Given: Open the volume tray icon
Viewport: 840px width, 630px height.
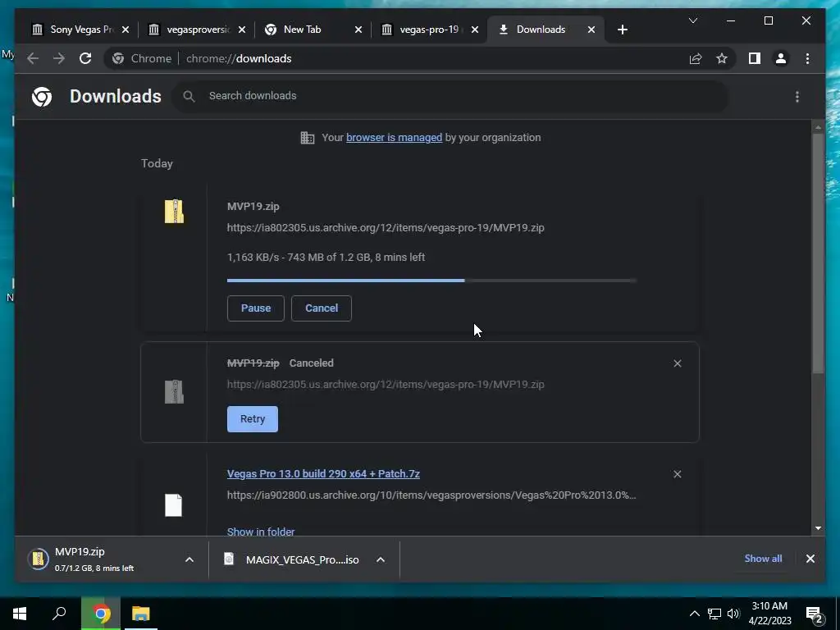Looking at the screenshot, I should [x=733, y=614].
